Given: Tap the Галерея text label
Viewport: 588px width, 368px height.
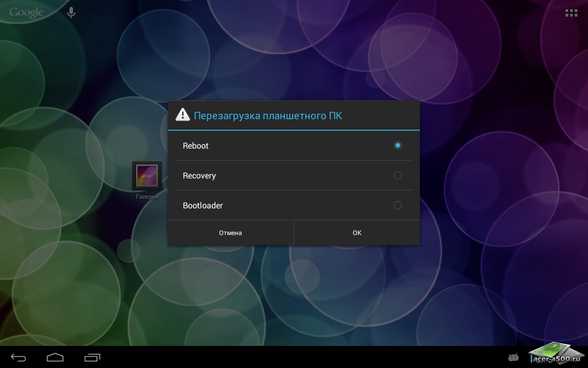Looking at the screenshot, I should (x=147, y=196).
